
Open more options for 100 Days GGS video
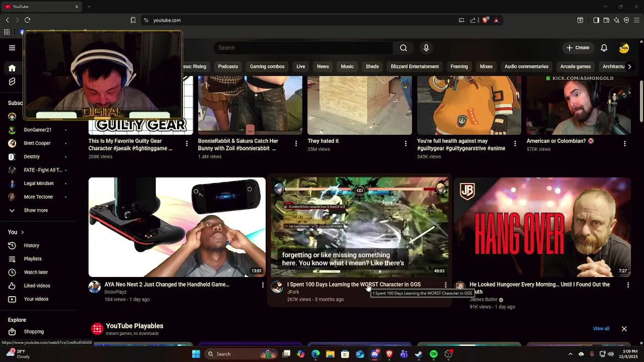pos(445,285)
